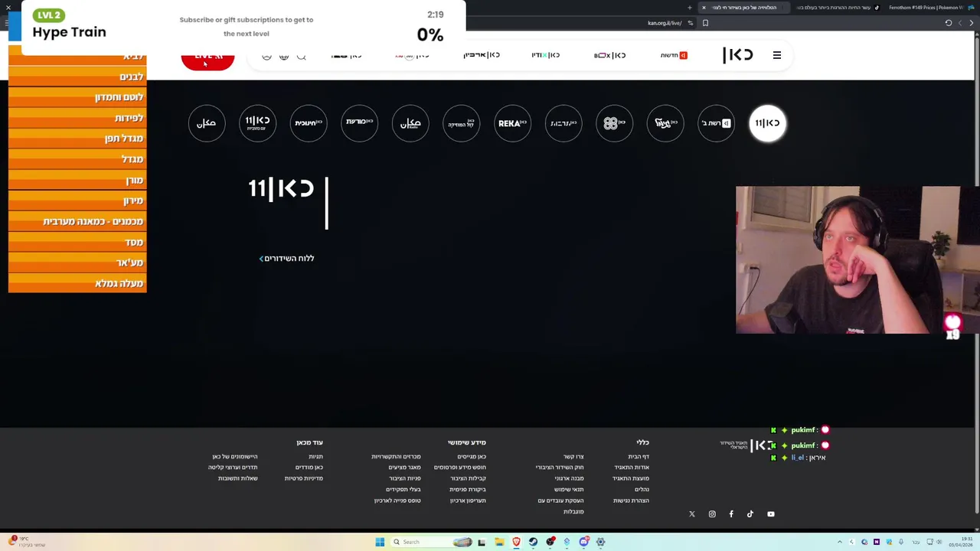Open the Windows Start button
The image size is (980, 551).
pos(380,542)
